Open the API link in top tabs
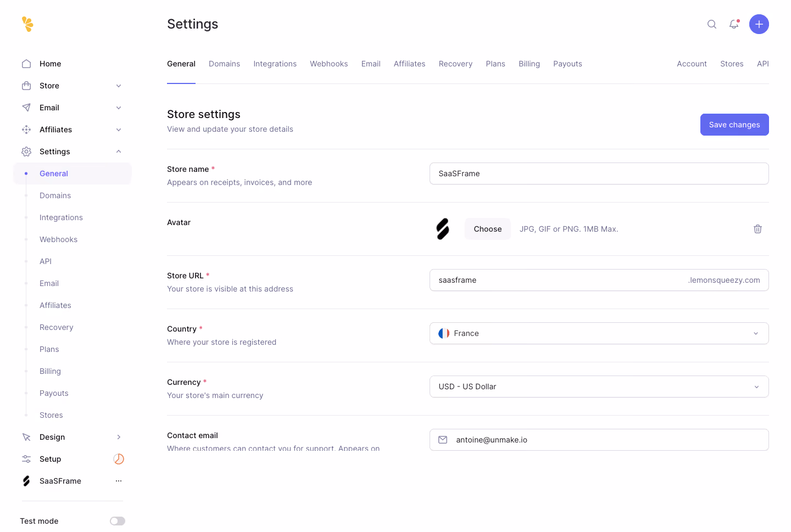 click(762, 64)
